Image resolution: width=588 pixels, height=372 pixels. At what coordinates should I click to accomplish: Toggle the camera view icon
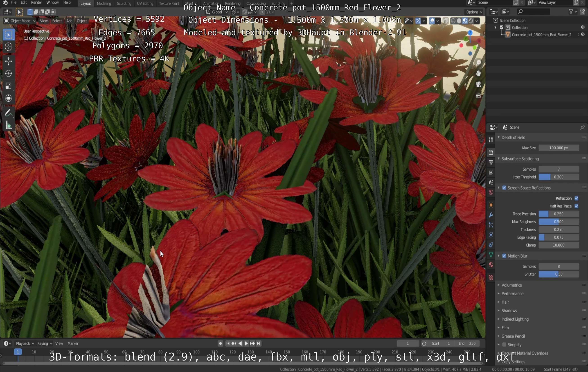[478, 85]
